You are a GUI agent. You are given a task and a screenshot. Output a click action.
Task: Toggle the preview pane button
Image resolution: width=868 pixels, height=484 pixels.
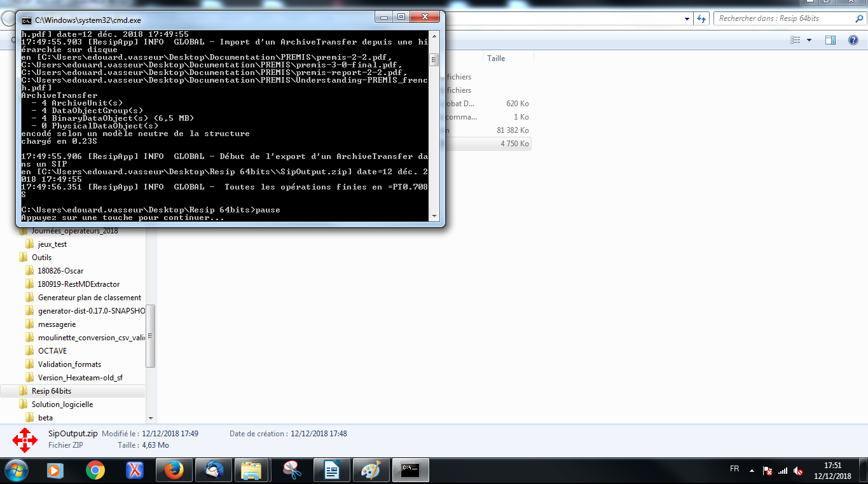[830, 40]
